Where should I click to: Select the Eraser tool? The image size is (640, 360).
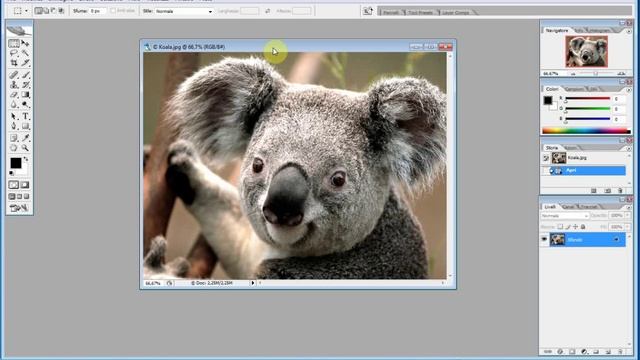click(x=14, y=95)
